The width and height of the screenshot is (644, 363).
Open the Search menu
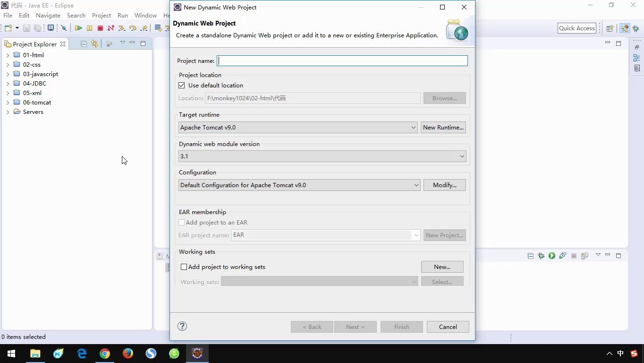point(76,15)
